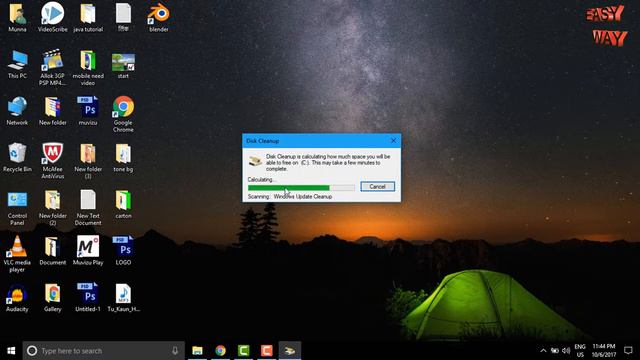This screenshot has width=640, height=360.
Task: Select the Tu_Kaun_H MP3 file
Action: tap(123, 298)
